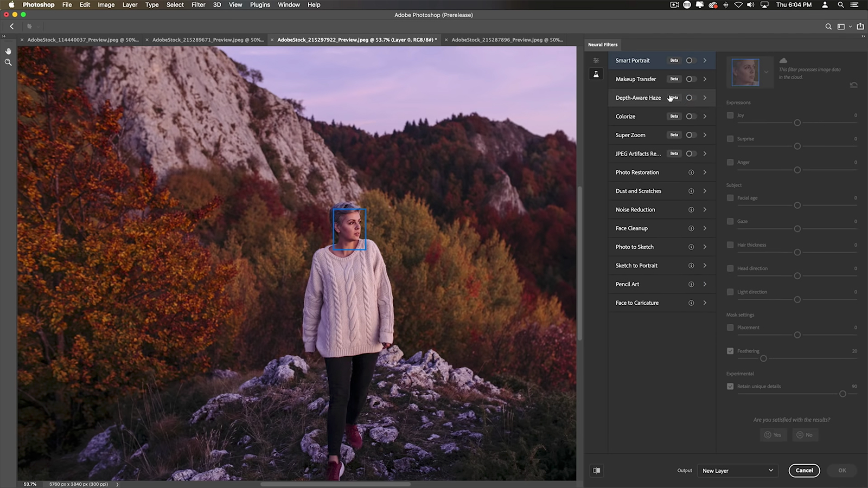
Task: Click the share icon at top right
Action: point(860,26)
